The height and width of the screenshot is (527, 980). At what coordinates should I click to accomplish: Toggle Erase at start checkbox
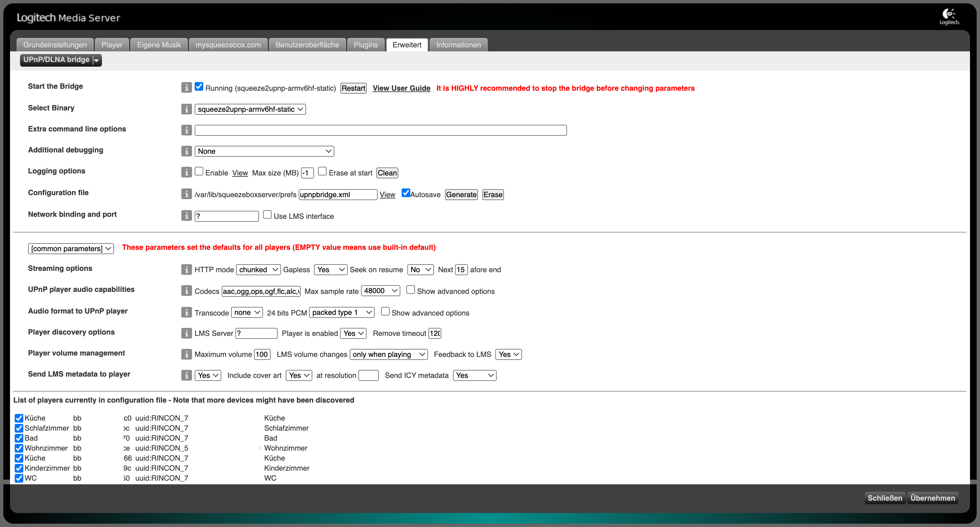click(x=322, y=171)
